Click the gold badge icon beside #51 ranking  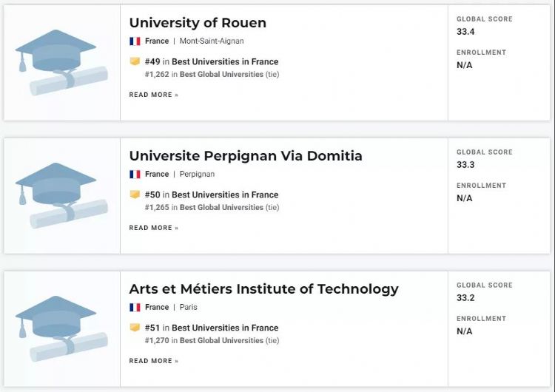point(135,328)
